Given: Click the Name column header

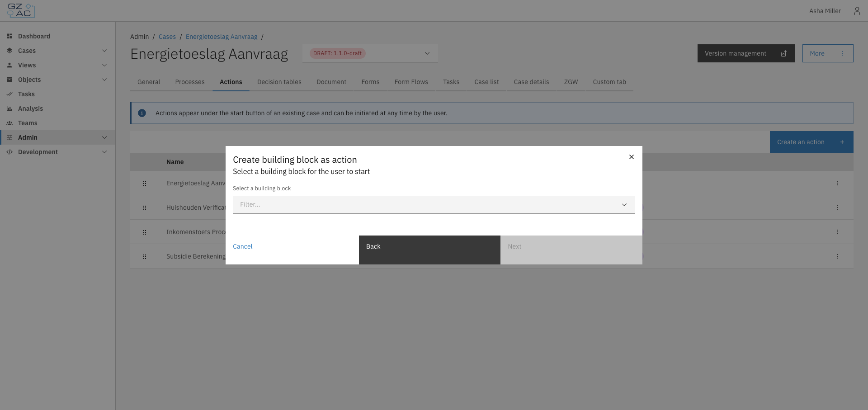Looking at the screenshot, I should pyautogui.click(x=175, y=162).
